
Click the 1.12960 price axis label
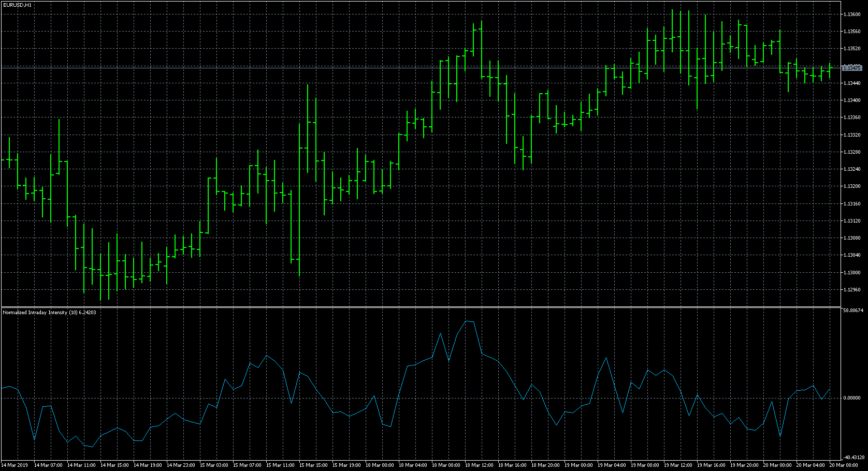[852, 290]
